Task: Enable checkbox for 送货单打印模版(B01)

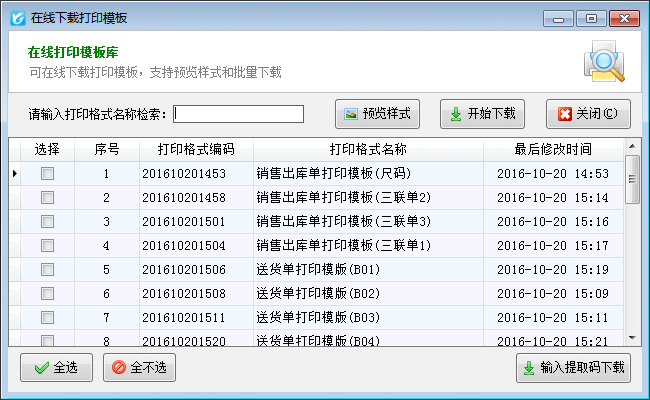Action: click(x=47, y=269)
